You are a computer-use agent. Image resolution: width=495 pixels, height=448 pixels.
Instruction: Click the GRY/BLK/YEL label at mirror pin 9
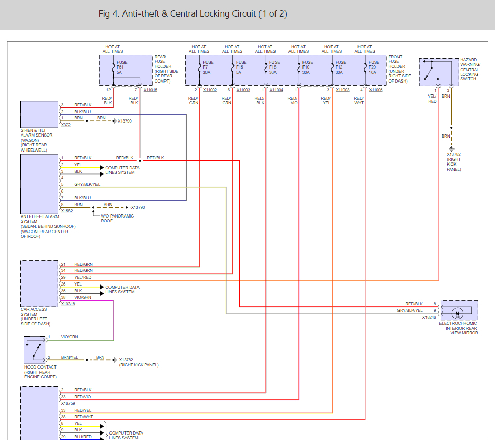409,310
